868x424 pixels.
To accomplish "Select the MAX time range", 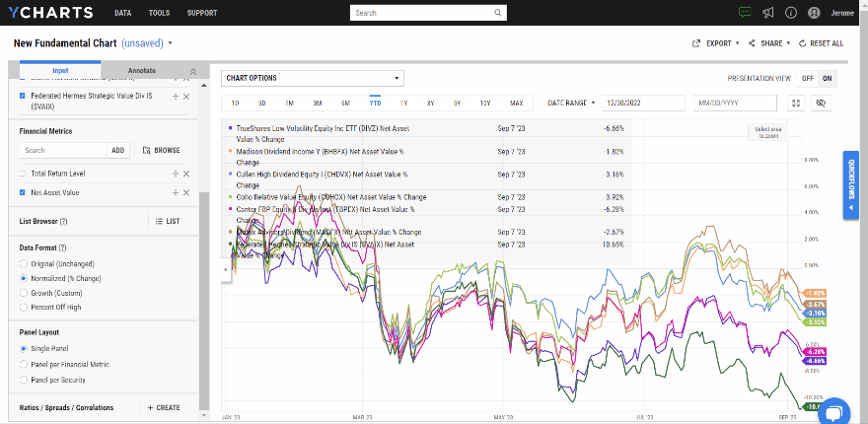I will tap(517, 103).
